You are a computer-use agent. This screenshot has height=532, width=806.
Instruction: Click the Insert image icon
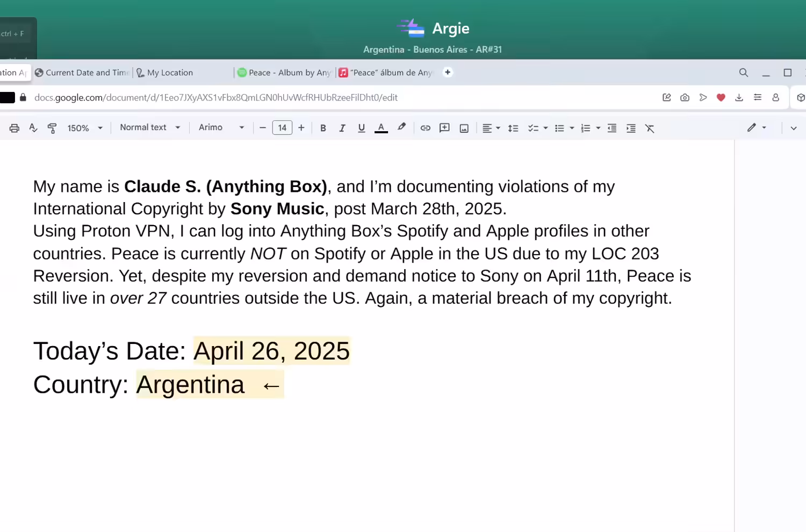point(464,128)
